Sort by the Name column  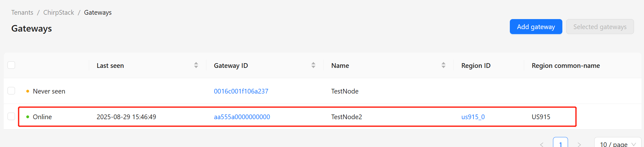[444, 65]
